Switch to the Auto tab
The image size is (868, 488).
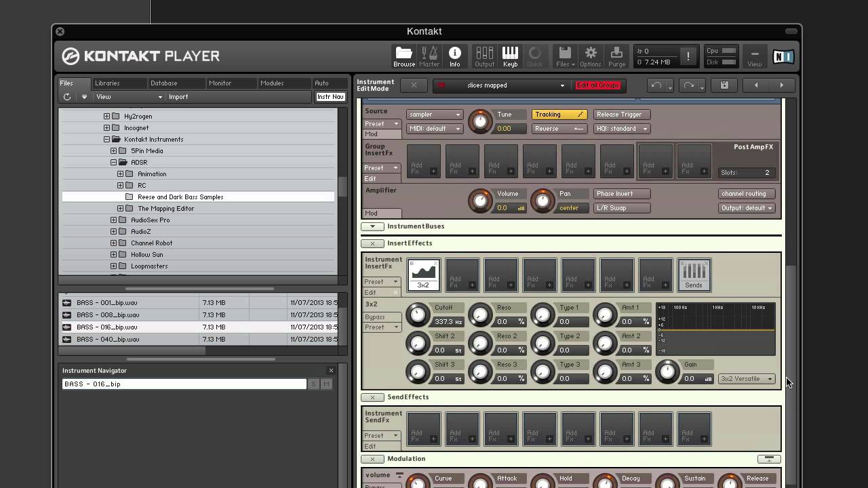tap(330, 83)
